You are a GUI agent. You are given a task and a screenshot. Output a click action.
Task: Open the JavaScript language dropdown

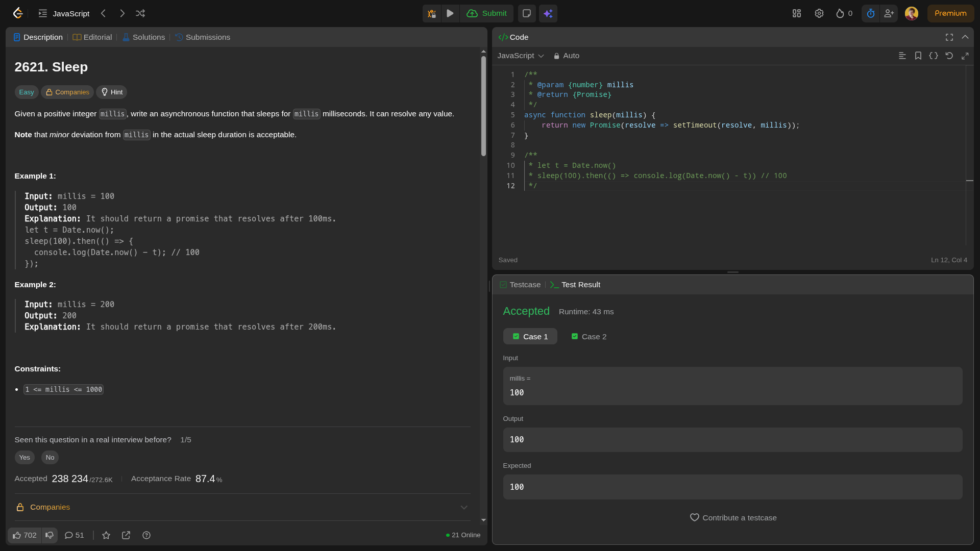coord(521,56)
